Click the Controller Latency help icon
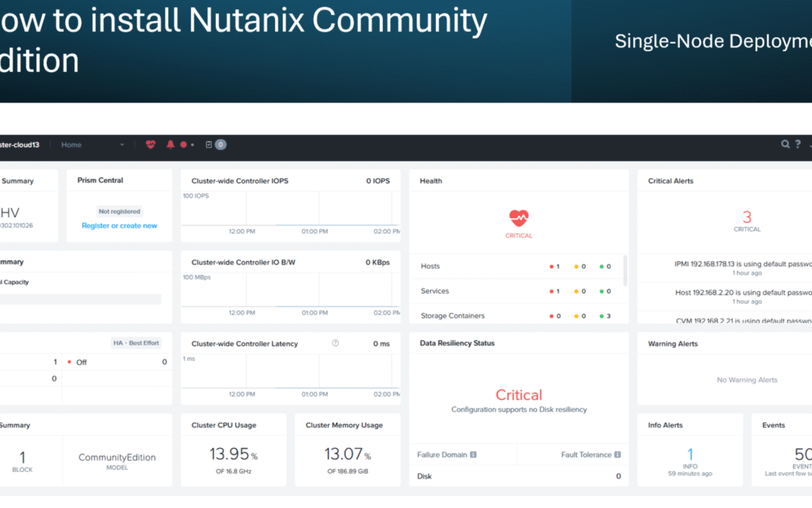The image size is (812, 508). [335, 343]
